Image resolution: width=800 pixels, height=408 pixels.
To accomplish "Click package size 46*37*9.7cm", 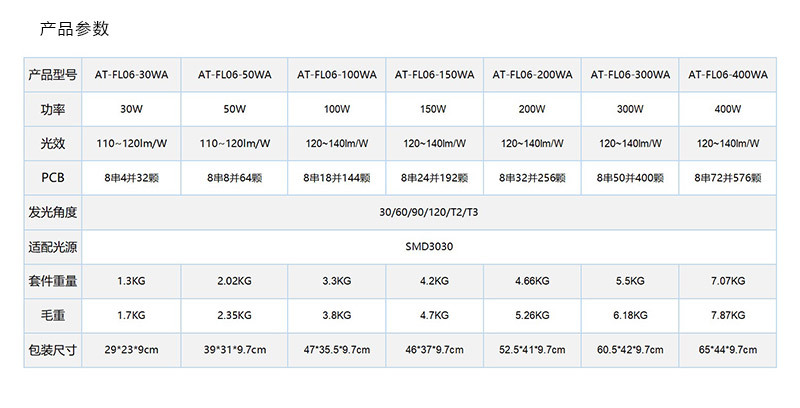I will tap(434, 350).
